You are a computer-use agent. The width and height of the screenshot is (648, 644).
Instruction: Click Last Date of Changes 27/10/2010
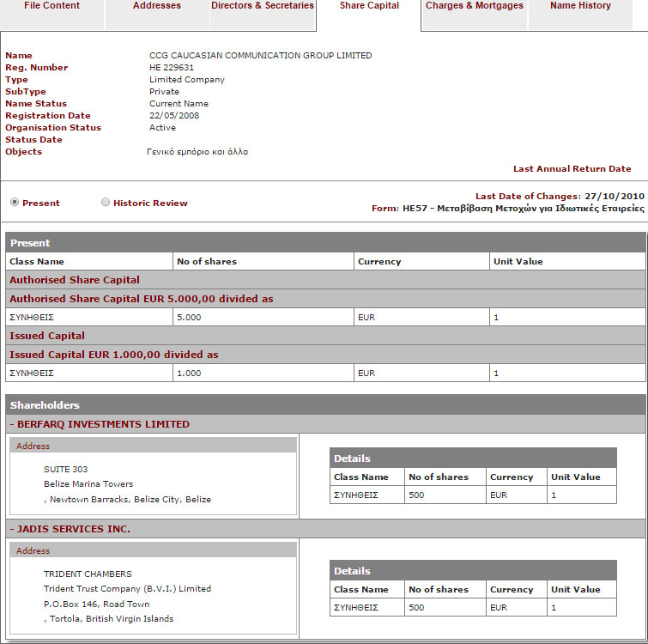click(560, 196)
